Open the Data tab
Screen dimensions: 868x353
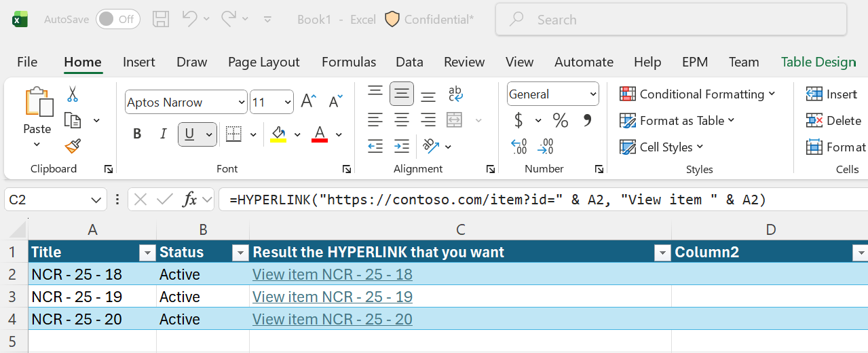click(409, 62)
